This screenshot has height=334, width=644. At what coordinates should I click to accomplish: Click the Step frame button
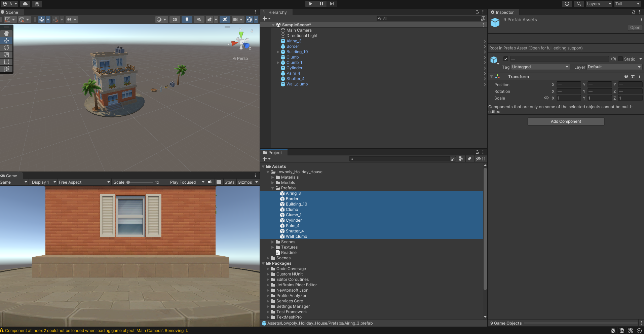coord(332,4)
